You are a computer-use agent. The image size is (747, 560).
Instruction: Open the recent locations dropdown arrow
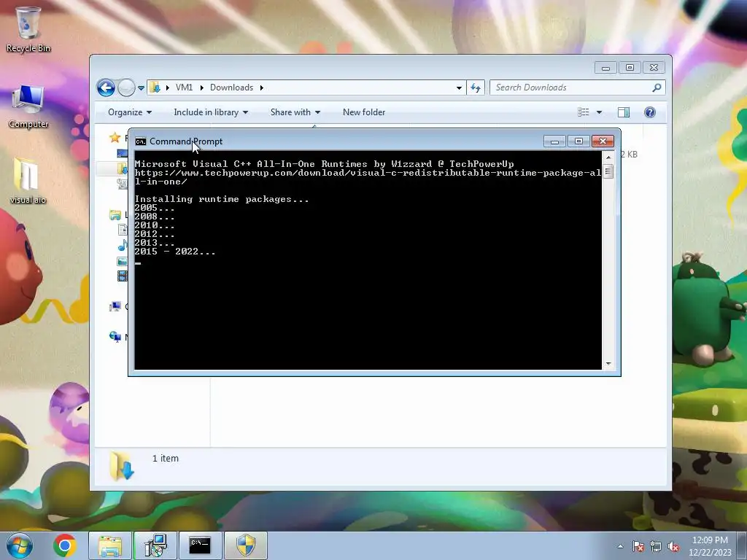tap(141, 87)
